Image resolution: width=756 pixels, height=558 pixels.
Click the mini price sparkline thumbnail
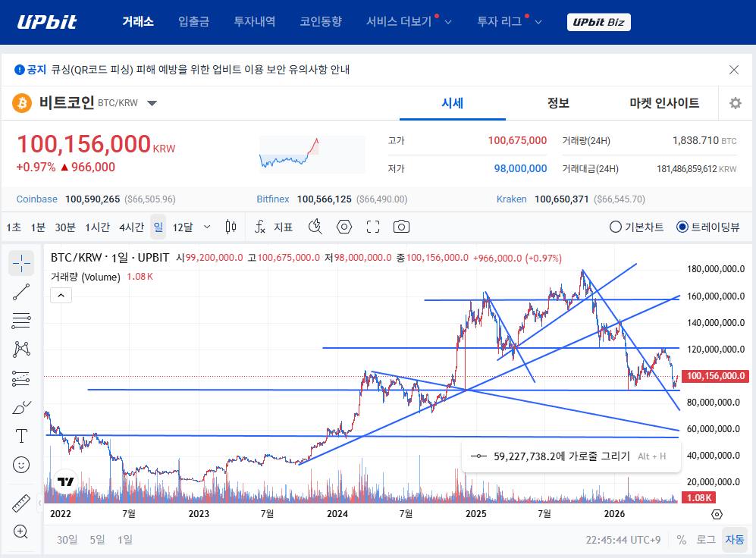coord(312,154)
